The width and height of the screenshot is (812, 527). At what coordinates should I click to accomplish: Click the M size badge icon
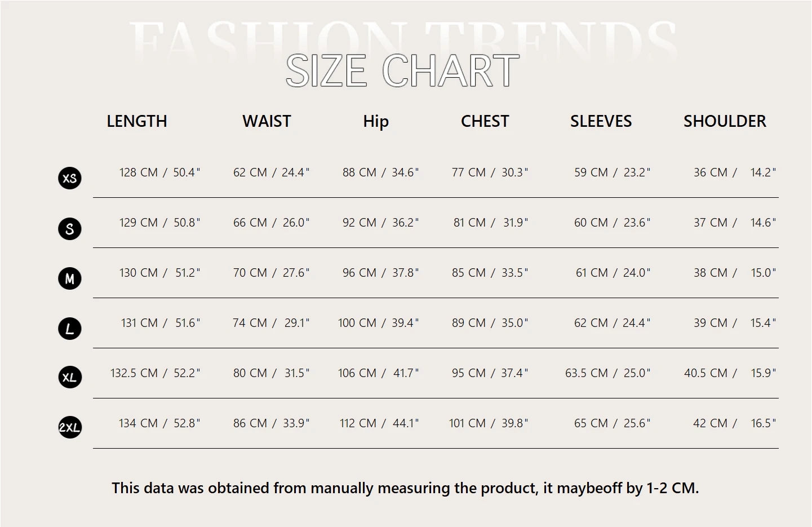coord(70,278)
